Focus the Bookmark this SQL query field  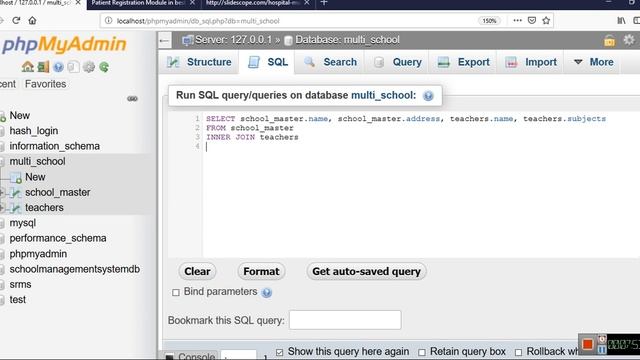pyautogui.click(x=345, y=320)
